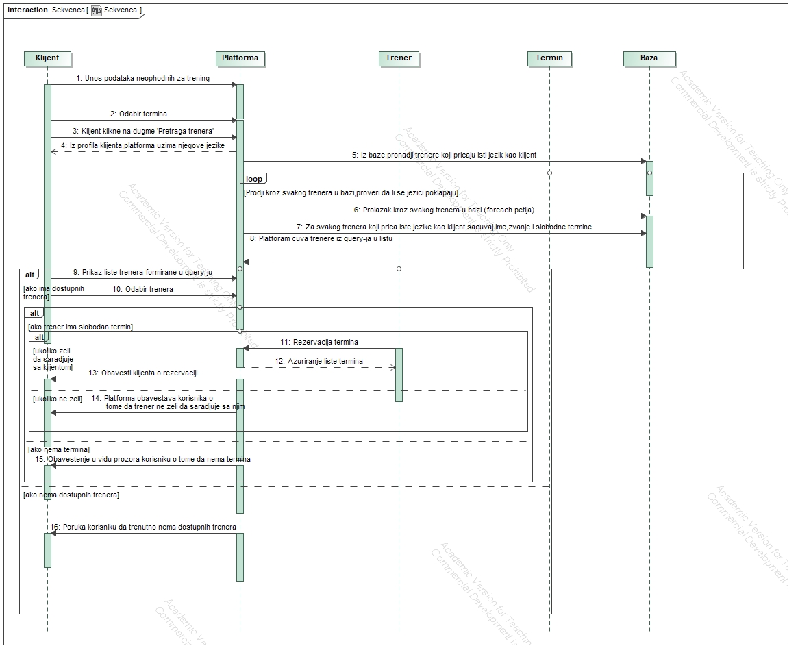Click message '1: Unos podataka neophodnih za trening'

coord(143,78)
